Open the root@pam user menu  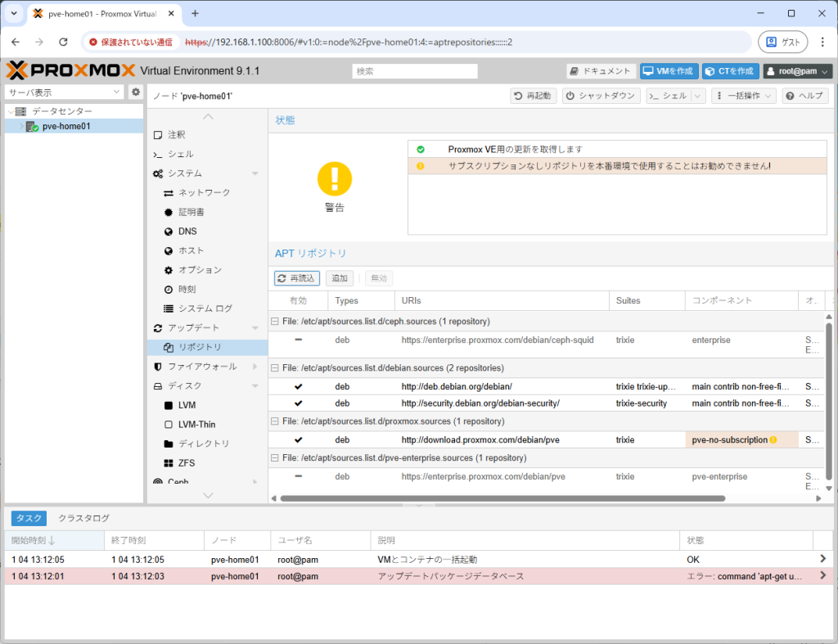point(796,70)
